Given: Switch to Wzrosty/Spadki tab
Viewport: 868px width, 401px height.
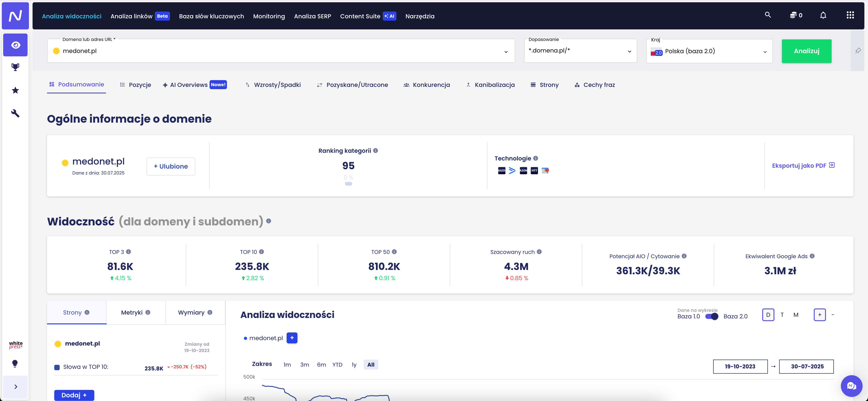Looking at the screenshot, I should (273, 85).
